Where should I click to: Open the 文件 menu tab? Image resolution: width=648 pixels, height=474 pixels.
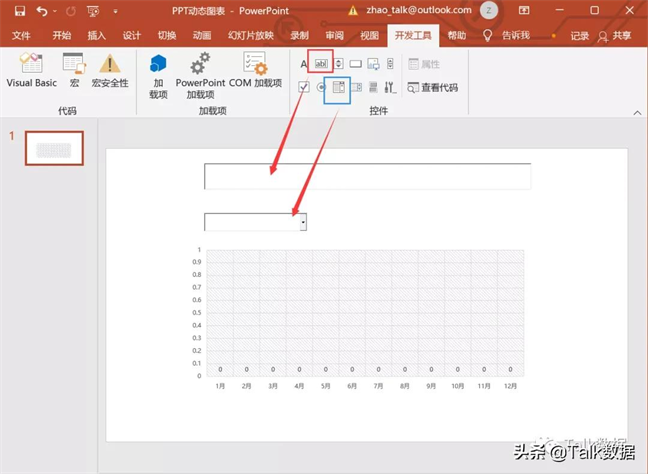click(21, 35)
